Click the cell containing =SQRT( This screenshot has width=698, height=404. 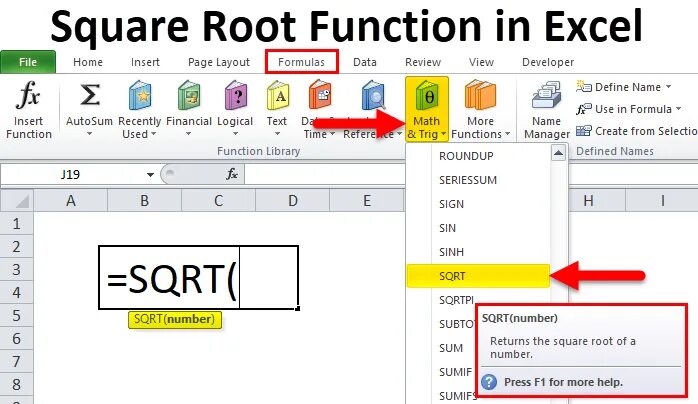(x=198, y=277)
